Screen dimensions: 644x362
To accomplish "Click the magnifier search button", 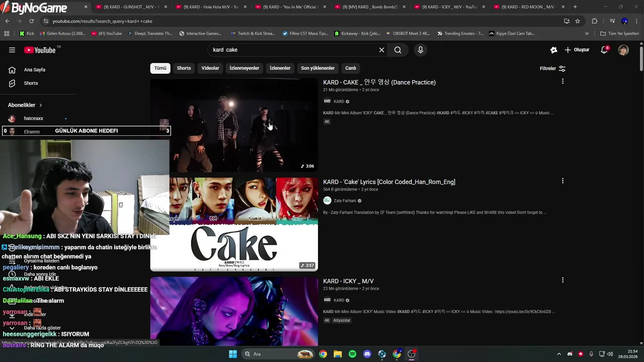I will [397, 50].
